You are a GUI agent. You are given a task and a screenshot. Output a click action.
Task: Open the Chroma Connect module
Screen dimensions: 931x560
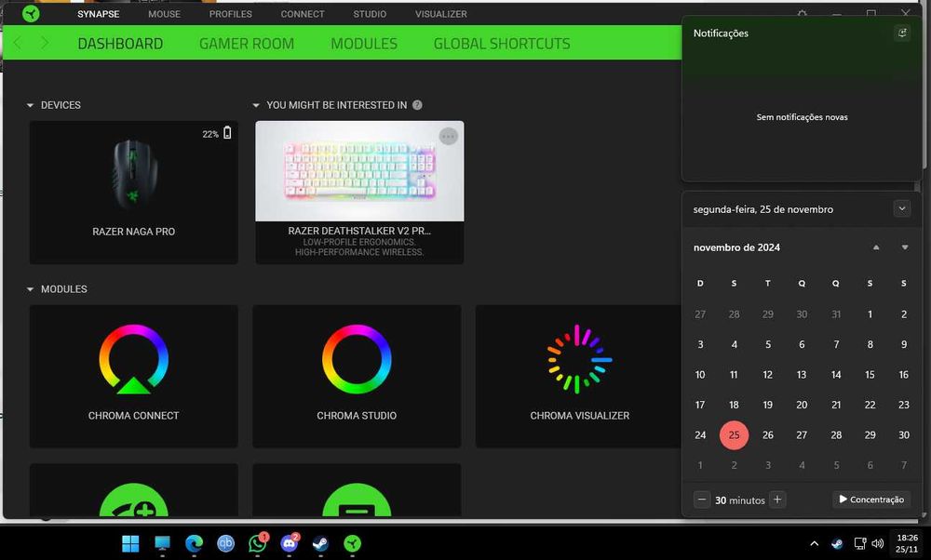[x=133, y=376]
